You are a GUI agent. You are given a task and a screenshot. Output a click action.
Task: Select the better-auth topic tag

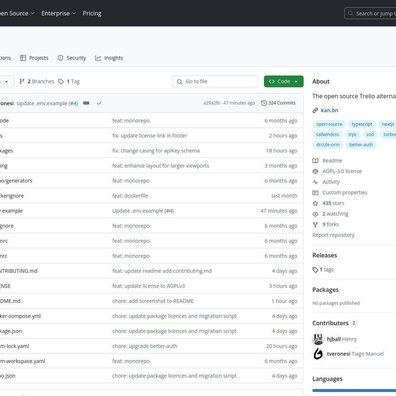361,145
